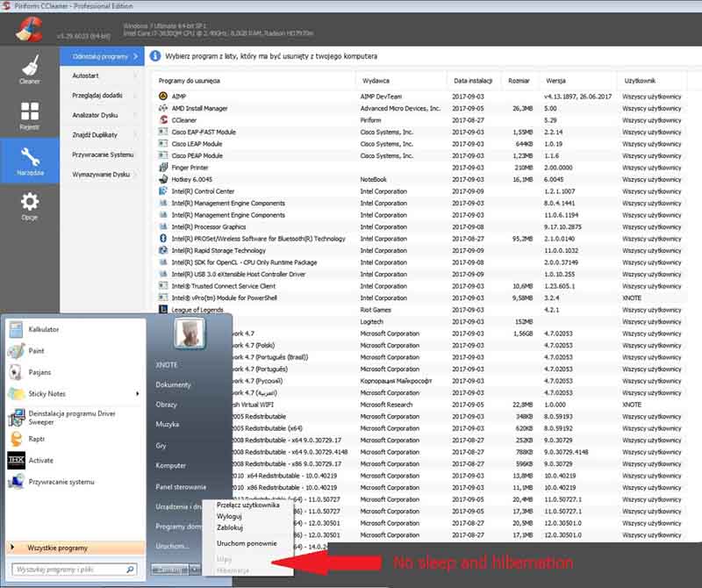702x588 pixels.
Task: Open Uruchom... in Start menu
Action: point(172,546)
